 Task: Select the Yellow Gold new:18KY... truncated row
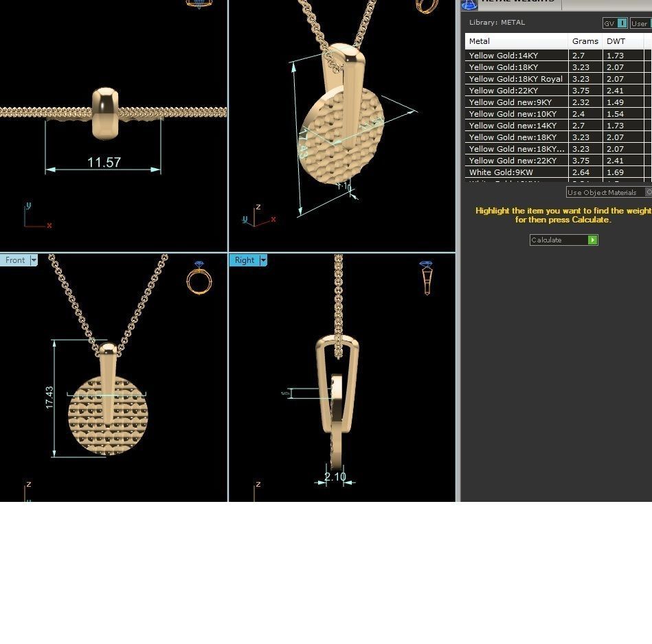point(558,148)
